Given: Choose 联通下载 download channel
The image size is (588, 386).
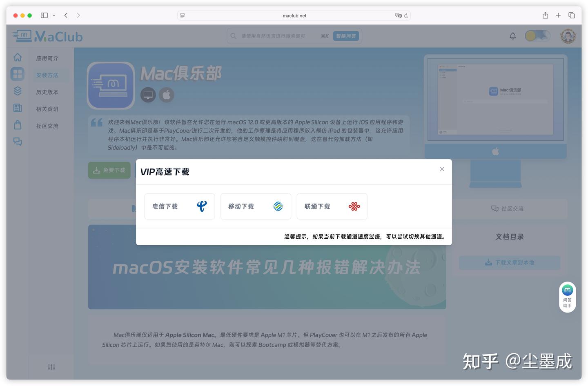Looking at the screenshot, I should pyautogui.click(x=332, y=206).
